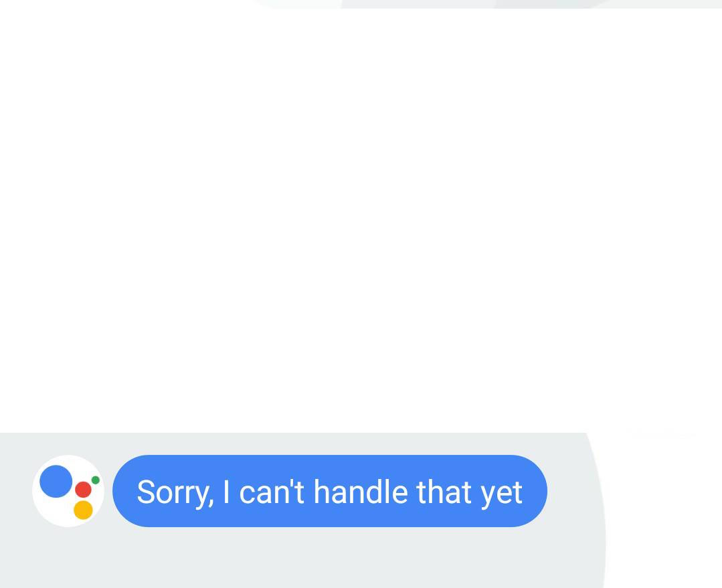Select the blue Assistant message bubble
The height and width of the screenshot is (588, 722).
330,491
